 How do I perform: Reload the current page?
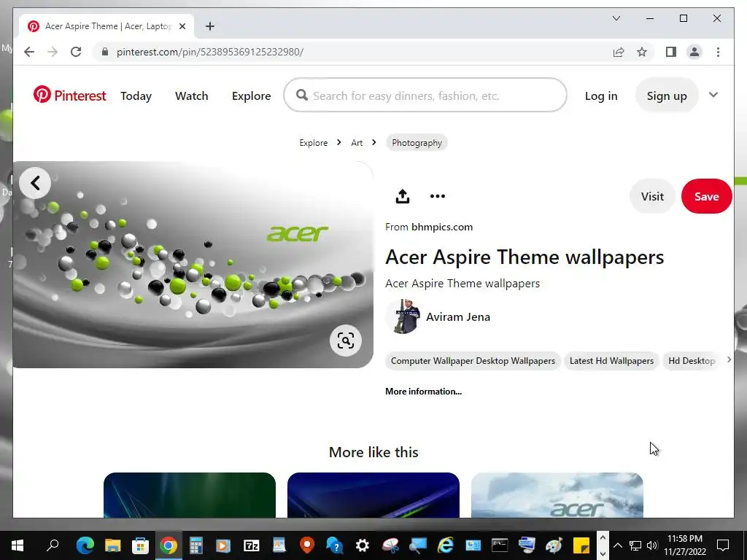(x=76, y=52)
